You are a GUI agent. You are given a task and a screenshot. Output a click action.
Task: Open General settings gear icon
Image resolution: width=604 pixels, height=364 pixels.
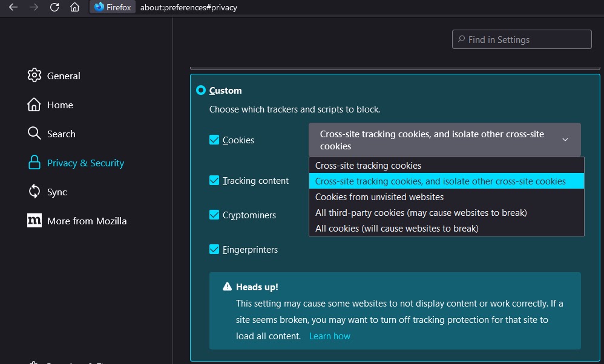point(34,76)
